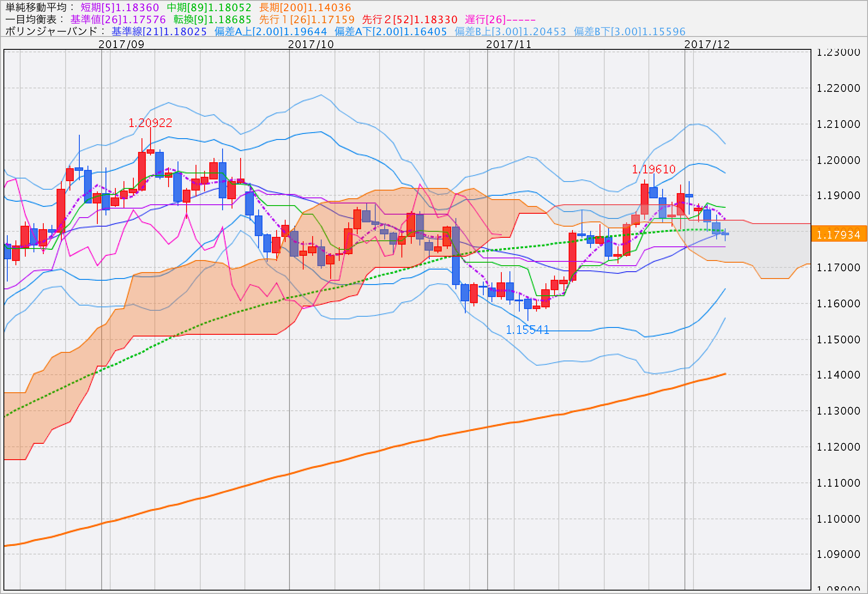Click the red high annotation 1.20922
Viewport: 868px width, 594px height.
pos(151,123)
